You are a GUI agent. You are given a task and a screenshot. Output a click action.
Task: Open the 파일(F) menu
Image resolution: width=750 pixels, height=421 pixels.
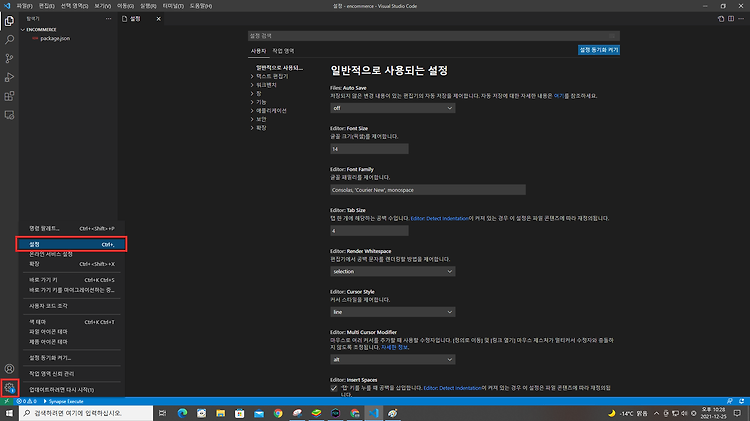point(24,6)
